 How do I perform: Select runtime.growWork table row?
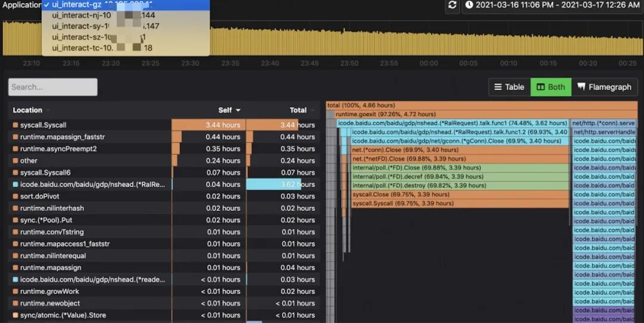pos(164,291)
